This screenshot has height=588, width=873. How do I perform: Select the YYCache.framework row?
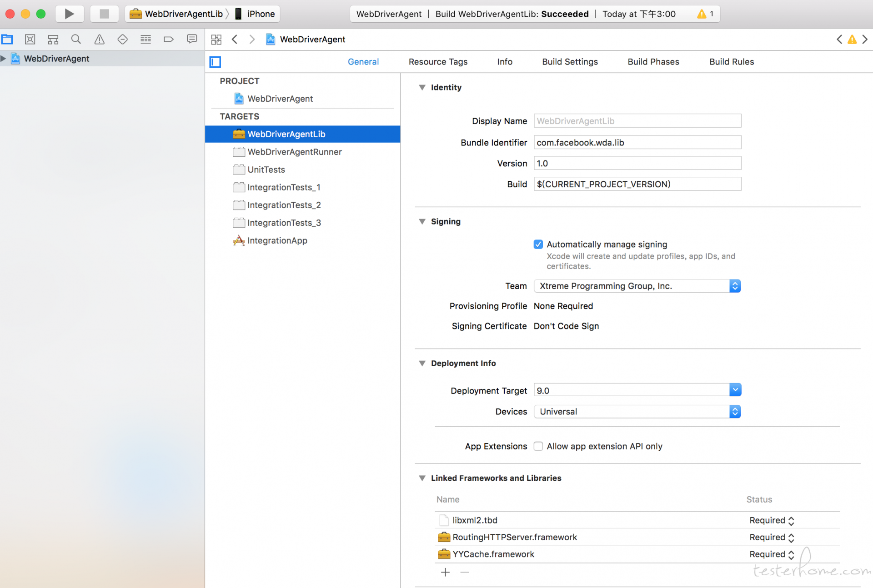coord(637,554)
